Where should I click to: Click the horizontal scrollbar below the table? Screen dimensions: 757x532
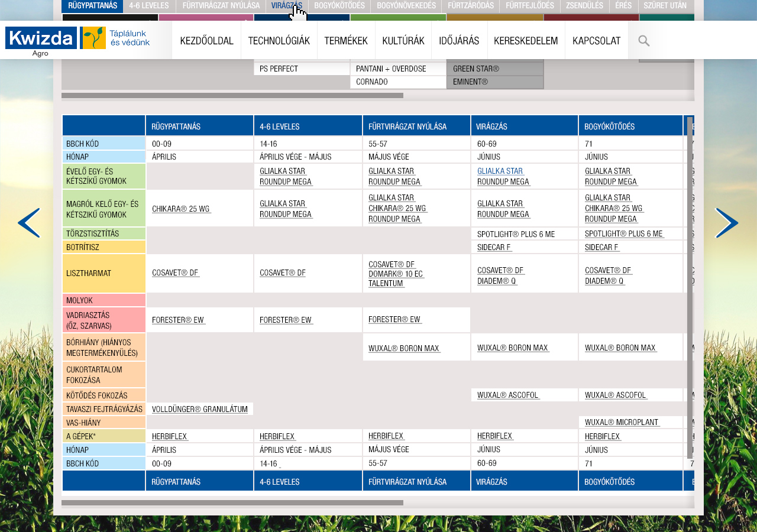pos(232,503)
